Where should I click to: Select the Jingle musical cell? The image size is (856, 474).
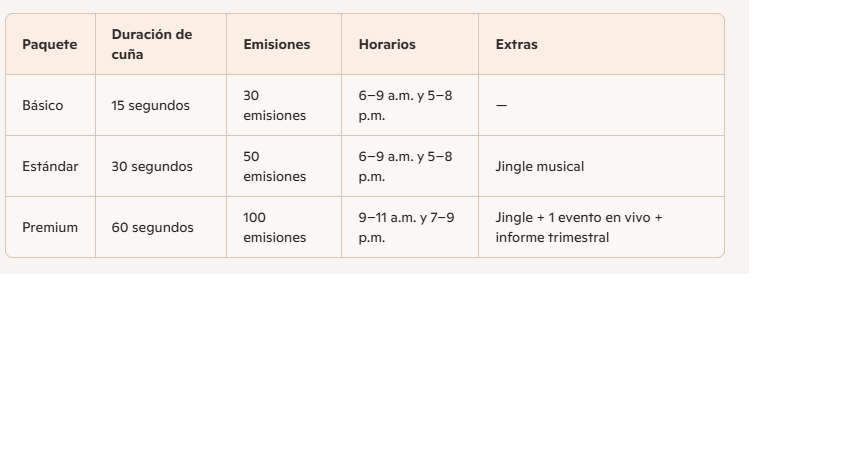point(539,167)
